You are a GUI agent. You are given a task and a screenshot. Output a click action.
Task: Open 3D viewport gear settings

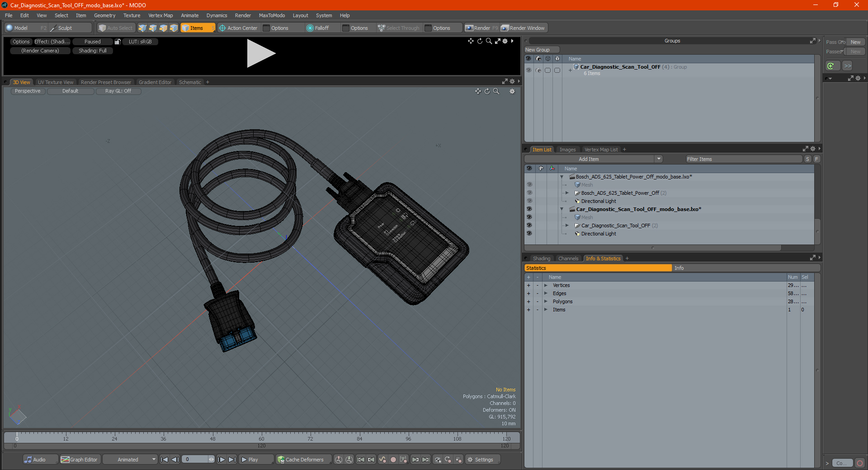click(x=512, y=91)
